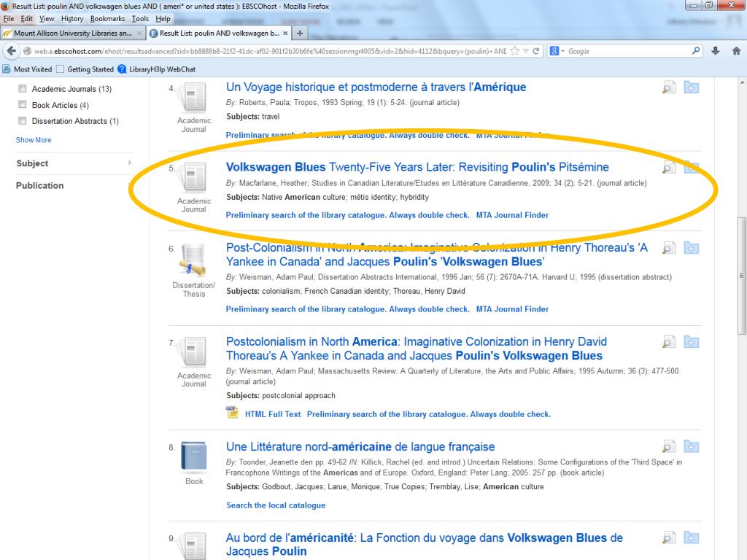Open MTA Journal Finder for result 6

512,309
